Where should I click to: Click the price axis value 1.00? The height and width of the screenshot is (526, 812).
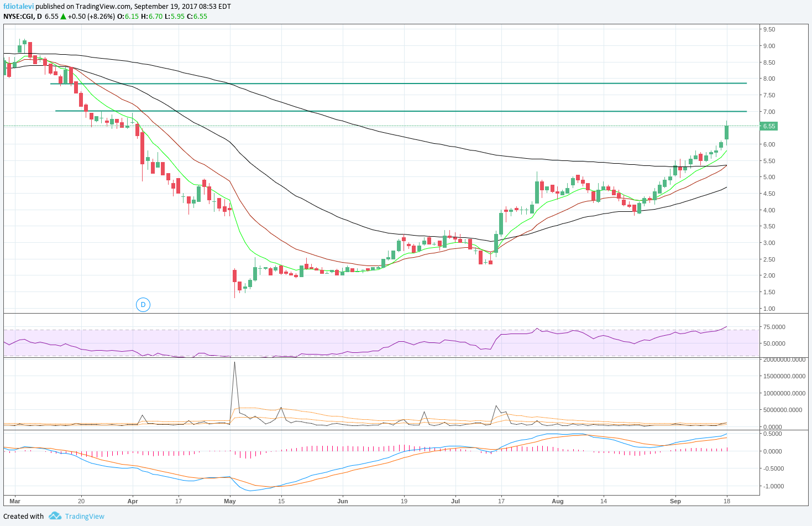(769, 309)
